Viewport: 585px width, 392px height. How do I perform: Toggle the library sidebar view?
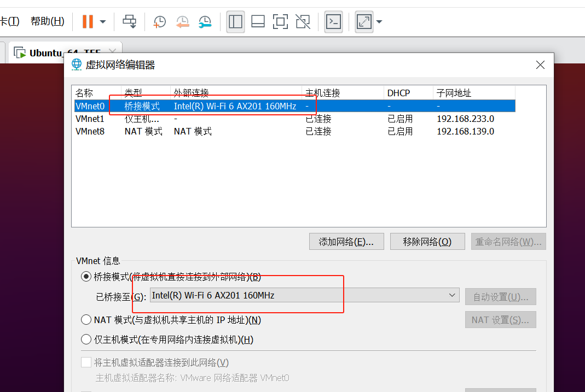pyautogui.click(x=235, y=22)
